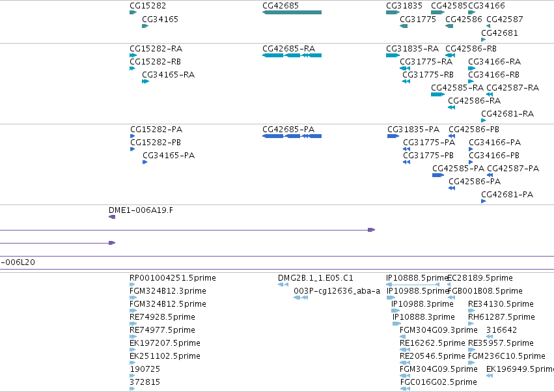This screenshot has width=554, height=392.
Task: Select feature 190725
Action: (145, 369)
